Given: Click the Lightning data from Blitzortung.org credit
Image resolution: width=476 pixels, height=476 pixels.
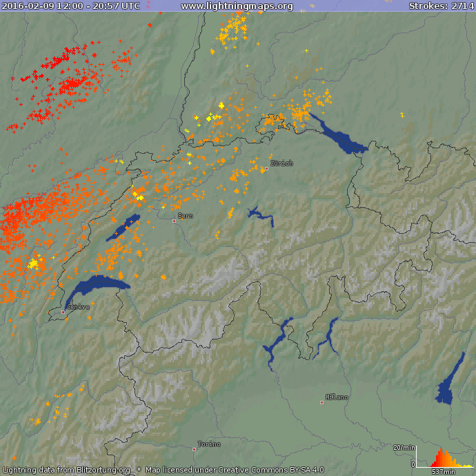Looking at the screenshot, I should [x=66, y=470].
